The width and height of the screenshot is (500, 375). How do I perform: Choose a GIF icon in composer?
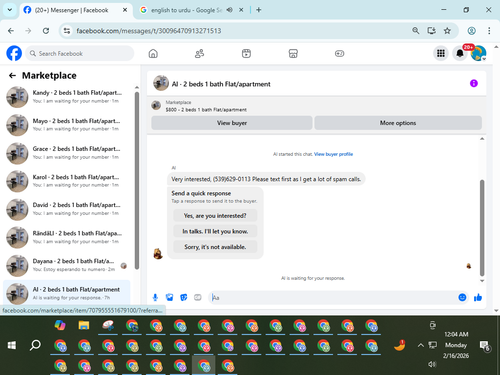pyautogui.click(x=198, y=297)
